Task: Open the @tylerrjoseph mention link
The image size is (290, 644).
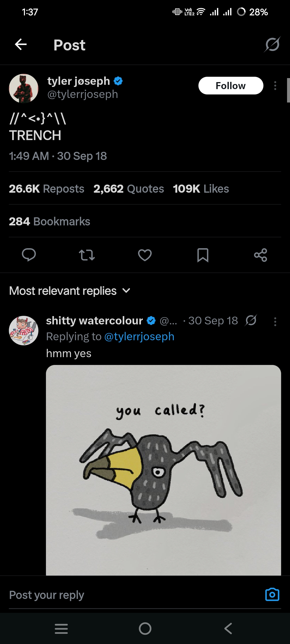Action: [x=139, y=336]
